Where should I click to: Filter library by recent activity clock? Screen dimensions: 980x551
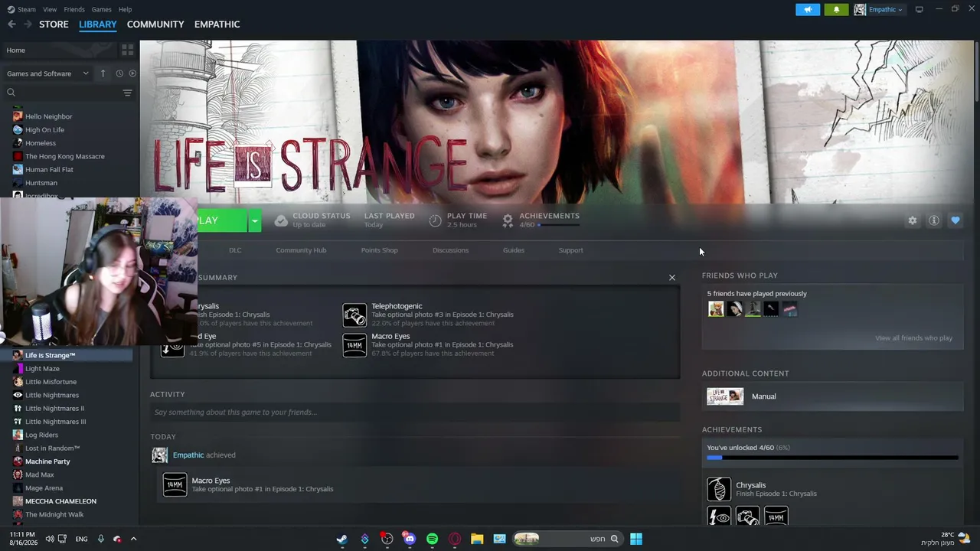coord(119,73)
